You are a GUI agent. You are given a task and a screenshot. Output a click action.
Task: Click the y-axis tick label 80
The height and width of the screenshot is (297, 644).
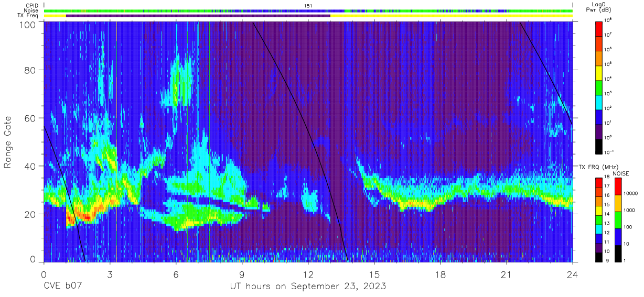[x=30, y=70]
